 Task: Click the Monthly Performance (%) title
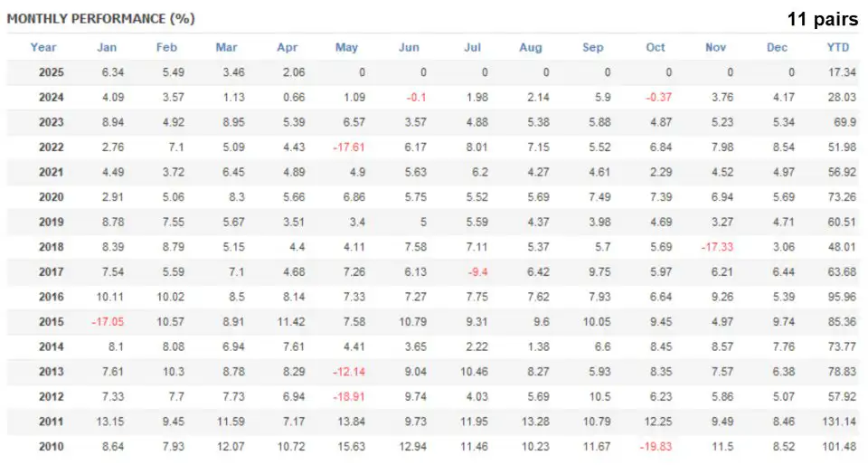(100, 18)
